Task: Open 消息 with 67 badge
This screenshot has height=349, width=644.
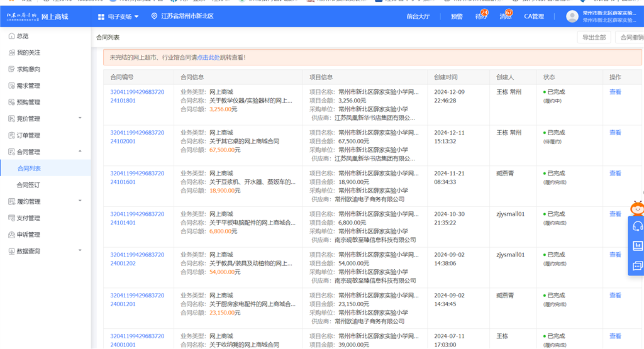Action: click(x=506, y=16)
